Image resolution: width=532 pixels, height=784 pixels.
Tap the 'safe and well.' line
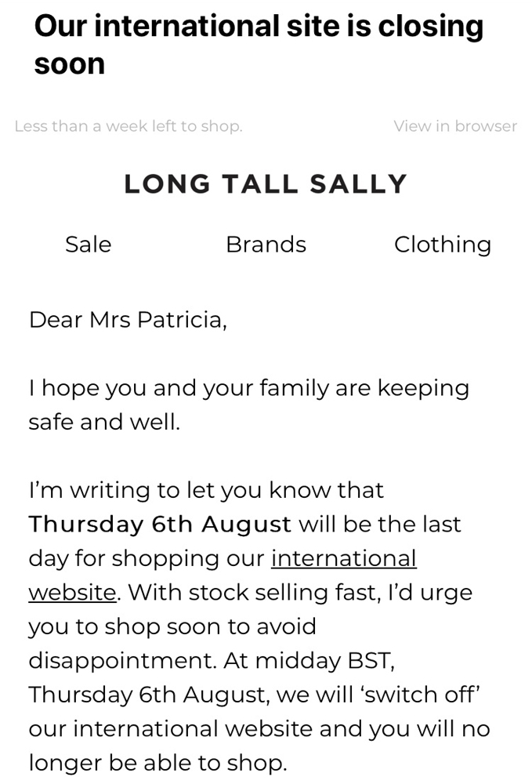click(104, 422)
